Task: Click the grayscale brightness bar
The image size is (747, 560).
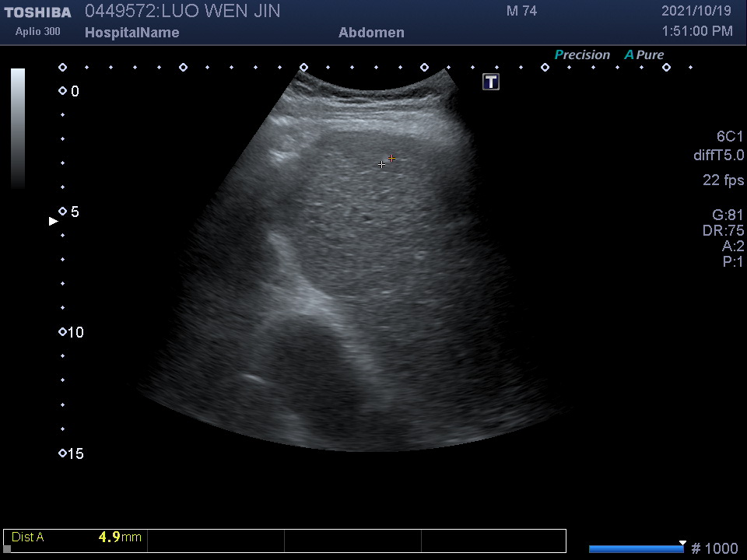Action: 18,128
